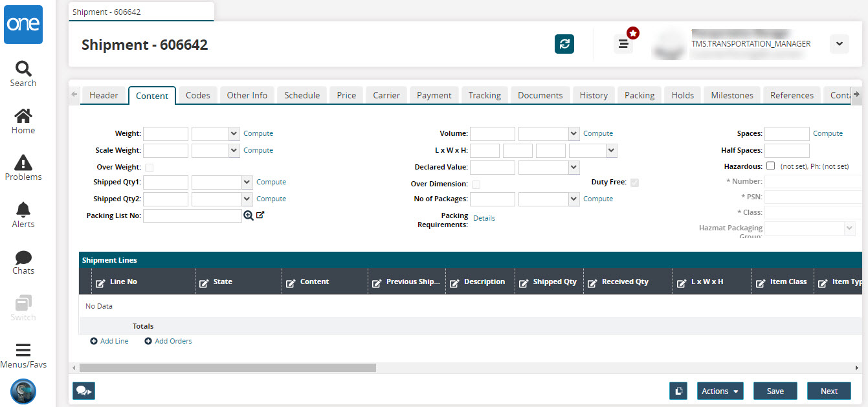The height and width of the screenshot is (407, 868).
Task: Switch to the Schedule tab
Action: [302, 95]
